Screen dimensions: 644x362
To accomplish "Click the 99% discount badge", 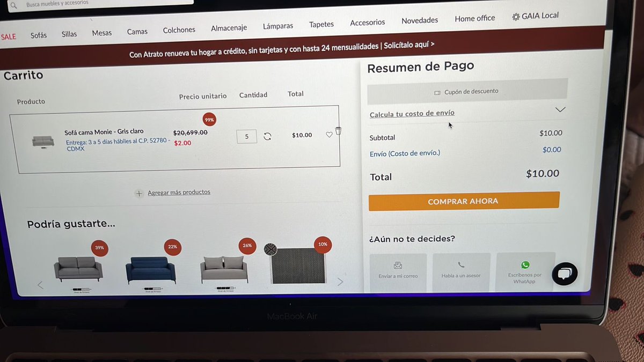I will click(209, 120).
